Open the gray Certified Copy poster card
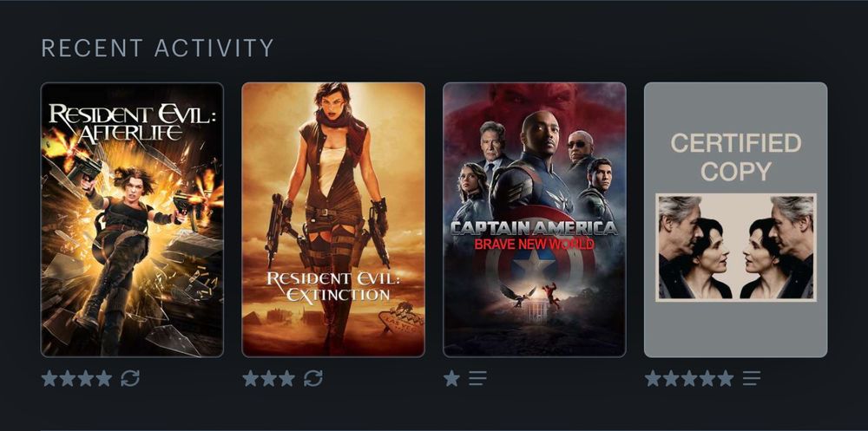This screenshot has width=868, height=431. [x=736, y=219]
